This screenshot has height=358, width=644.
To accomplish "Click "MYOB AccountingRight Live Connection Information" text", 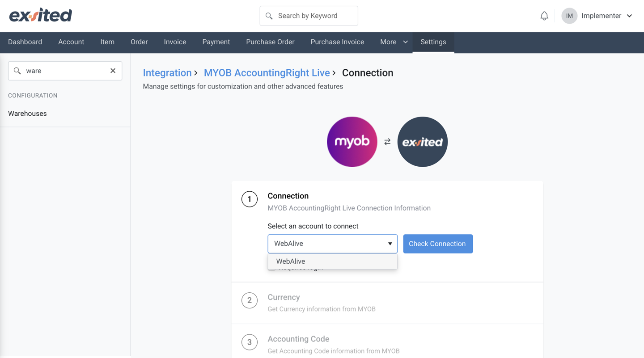I will tap(349, 208).
